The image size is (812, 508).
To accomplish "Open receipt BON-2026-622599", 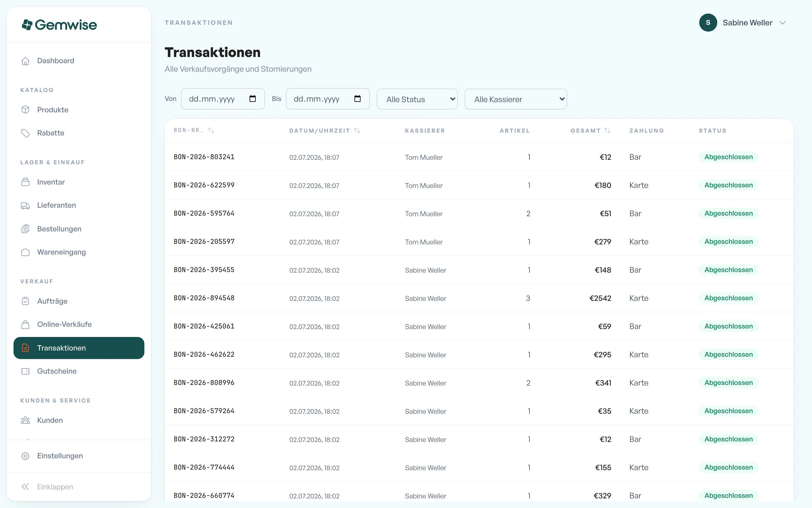I will tap(204, 185).
